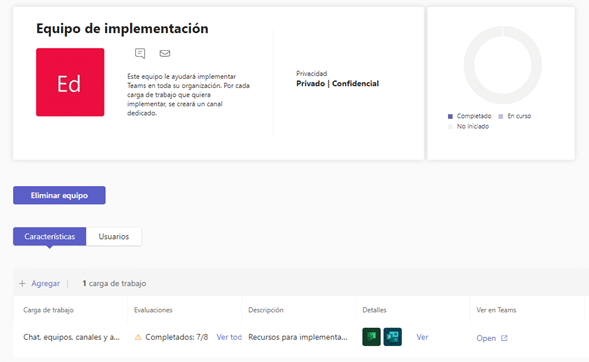The height and width of the screenshot is (362, 589).
Task: Click external link icon next to Open
Action: [504, 338]
